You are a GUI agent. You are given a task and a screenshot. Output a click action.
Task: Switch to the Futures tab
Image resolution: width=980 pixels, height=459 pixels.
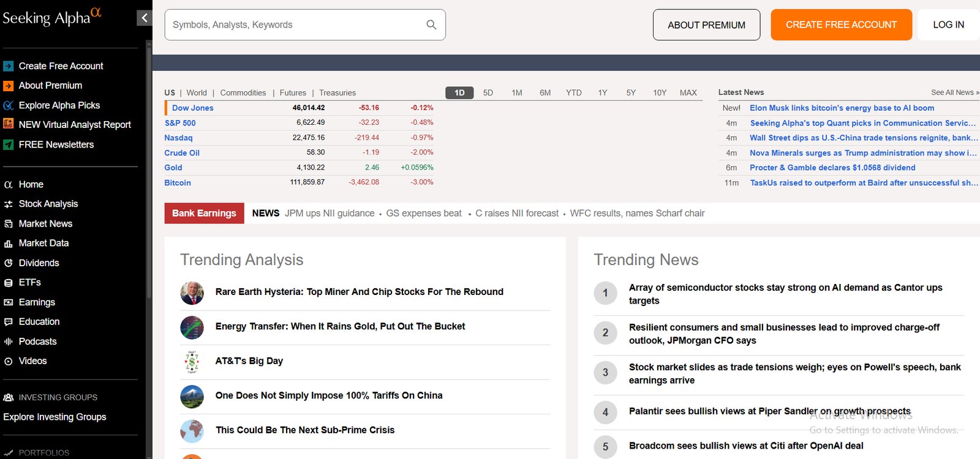(293, 93)
